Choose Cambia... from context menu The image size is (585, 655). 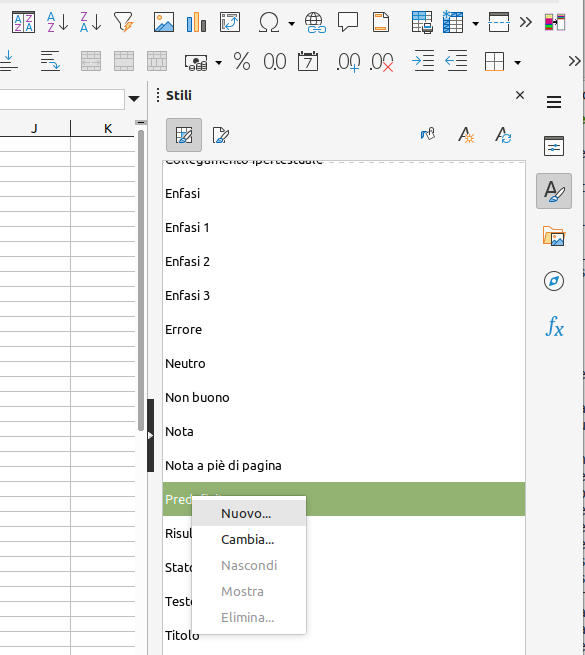(x=249, y=539)
